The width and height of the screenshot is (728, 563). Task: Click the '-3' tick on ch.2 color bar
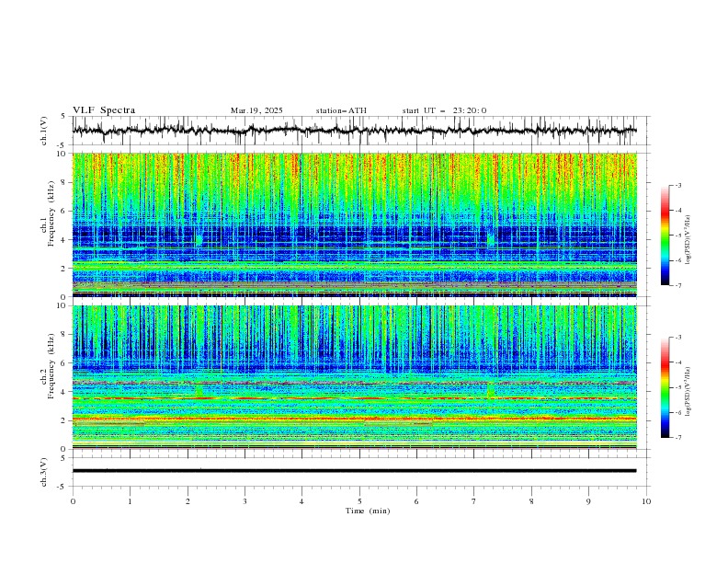pos(678,338)
